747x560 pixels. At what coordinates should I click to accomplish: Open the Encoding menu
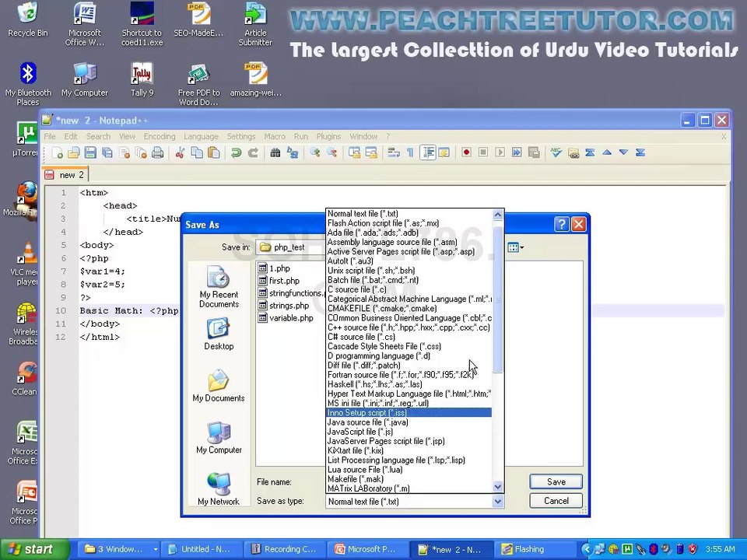pyautogui.click(x=160, y=137)
